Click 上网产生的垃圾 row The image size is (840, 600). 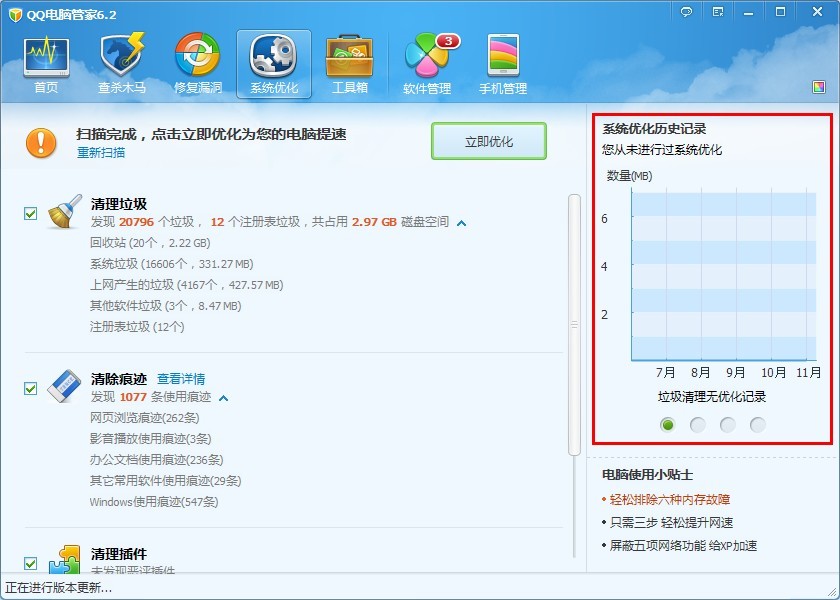coord(186,285)
